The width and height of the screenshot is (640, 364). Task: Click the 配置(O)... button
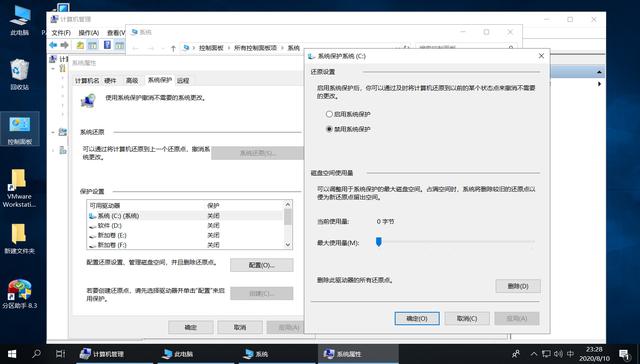262,265
